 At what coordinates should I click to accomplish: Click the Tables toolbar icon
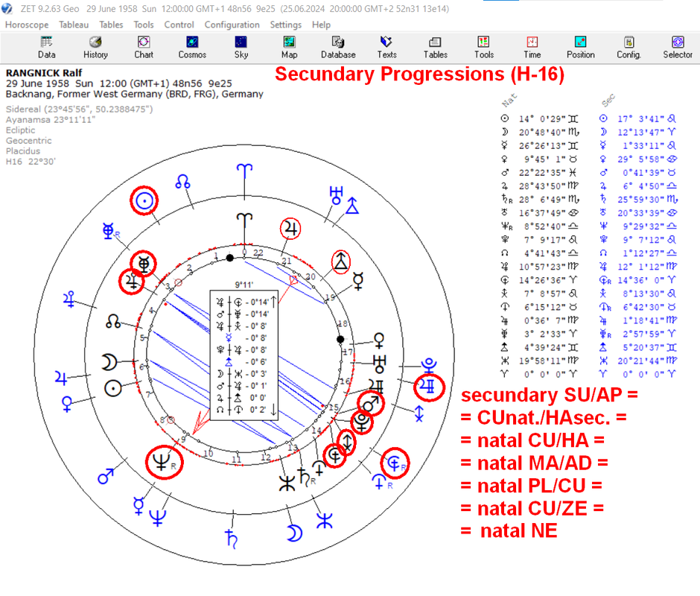tap(436, 48)
